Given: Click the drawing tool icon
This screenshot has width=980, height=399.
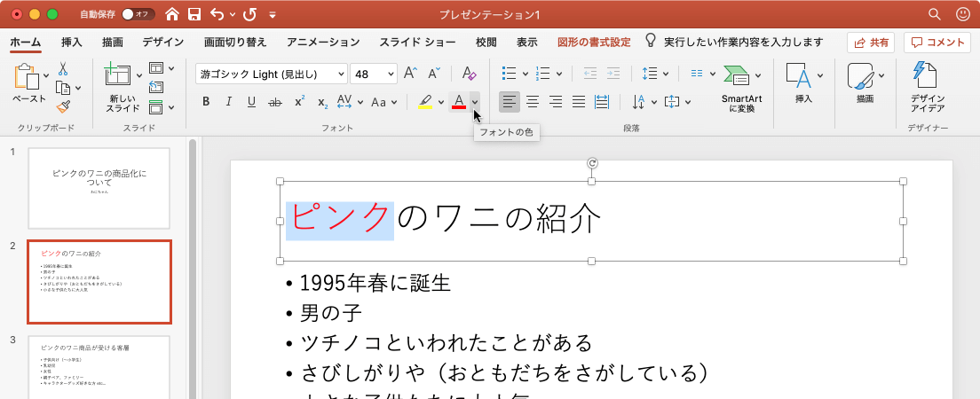Looking at the screenshot, I should click(x=860, y=76).
